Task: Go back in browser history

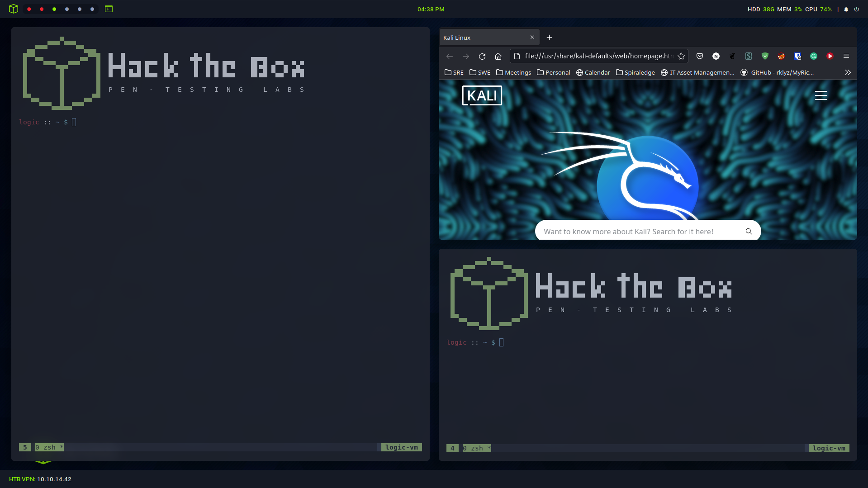Action: [449, 56]
